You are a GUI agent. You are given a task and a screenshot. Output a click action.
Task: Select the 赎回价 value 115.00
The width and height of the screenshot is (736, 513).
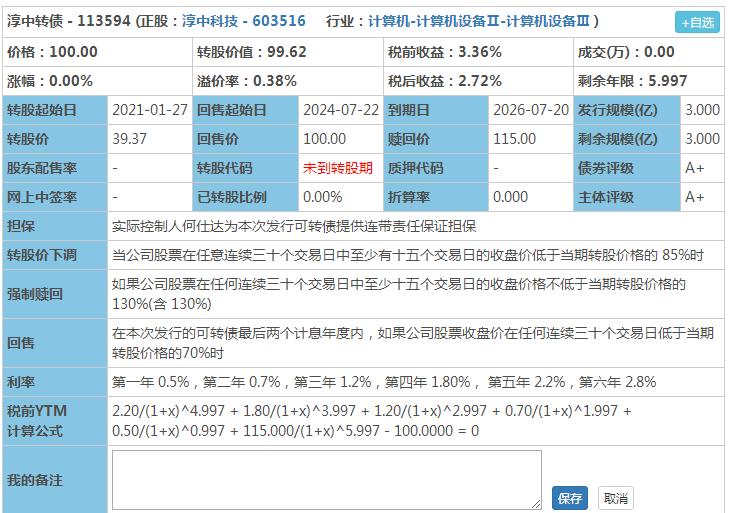514,139
